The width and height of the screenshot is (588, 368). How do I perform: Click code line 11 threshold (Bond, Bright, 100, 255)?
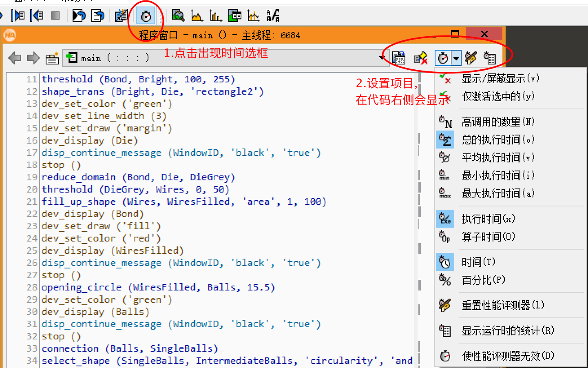pyautogui.click(x=139, y=79)
